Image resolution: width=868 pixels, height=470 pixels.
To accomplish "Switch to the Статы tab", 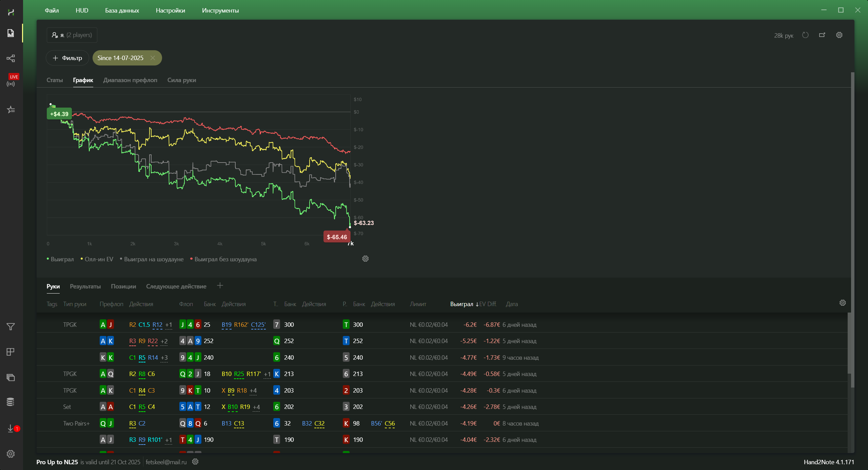I will click(55, 80).
